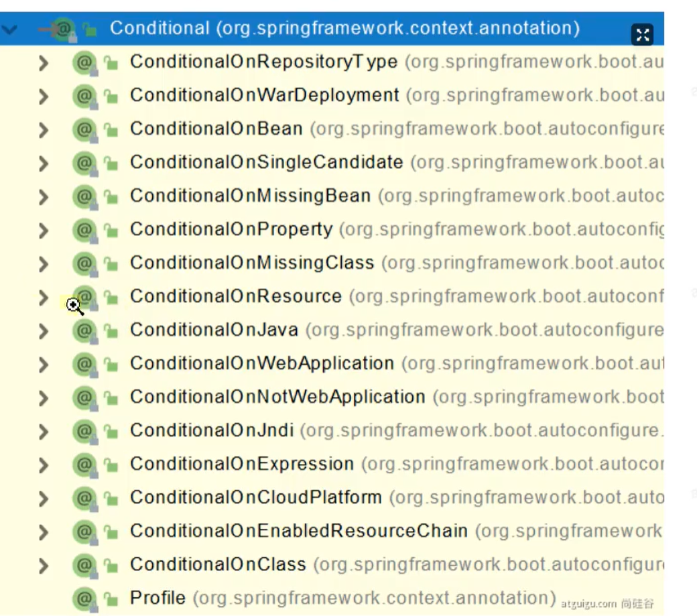Select the ConditionalOnRepositoryType row
Image resolution: width=697 pixels, height=616 pixels.
(332, 62)
